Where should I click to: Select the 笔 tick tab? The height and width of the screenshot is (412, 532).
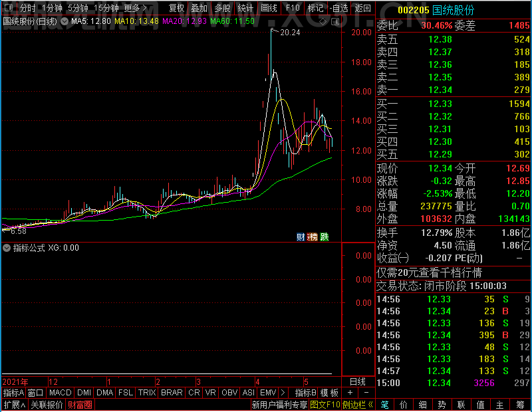384,405
